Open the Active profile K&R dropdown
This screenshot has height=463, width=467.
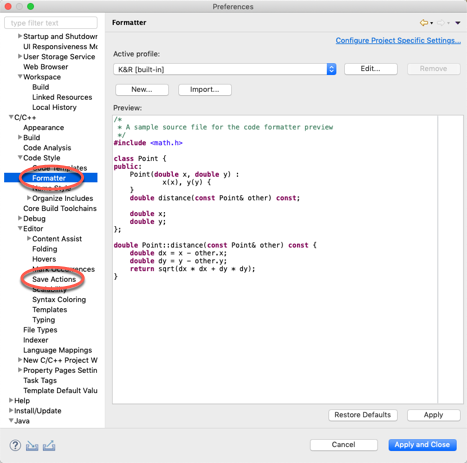click(x=224, y=69)
